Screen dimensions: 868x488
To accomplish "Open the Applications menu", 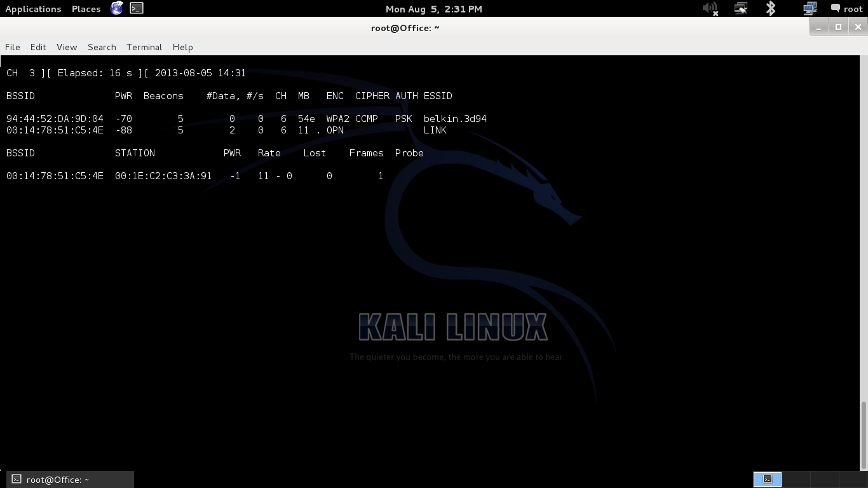I will pyautogui.click(x=33, y=9).
